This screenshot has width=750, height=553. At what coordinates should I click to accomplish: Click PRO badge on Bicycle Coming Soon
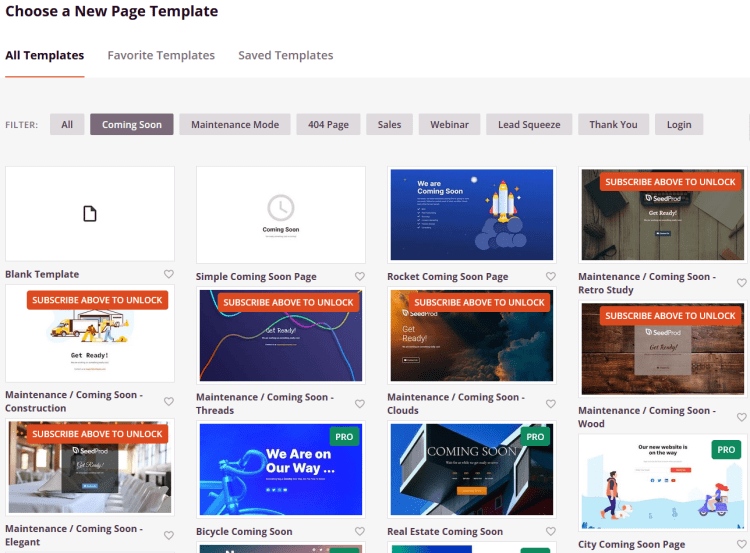click(x=344, y=437)
